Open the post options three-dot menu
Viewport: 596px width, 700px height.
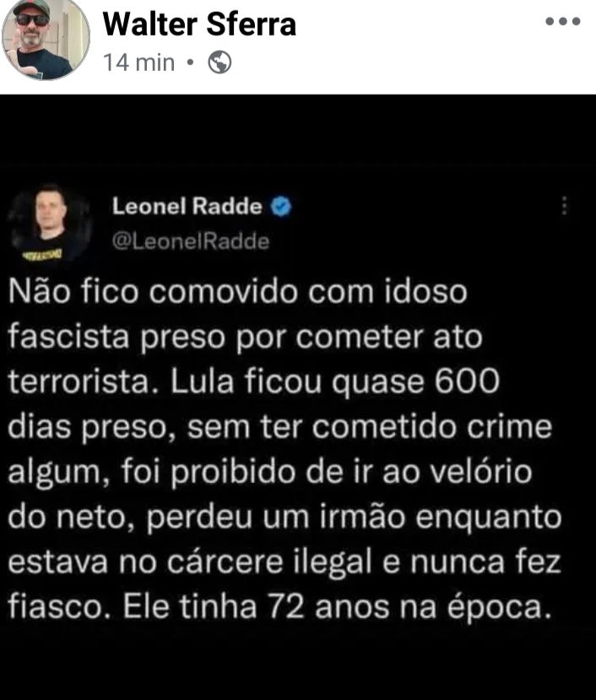563,21
